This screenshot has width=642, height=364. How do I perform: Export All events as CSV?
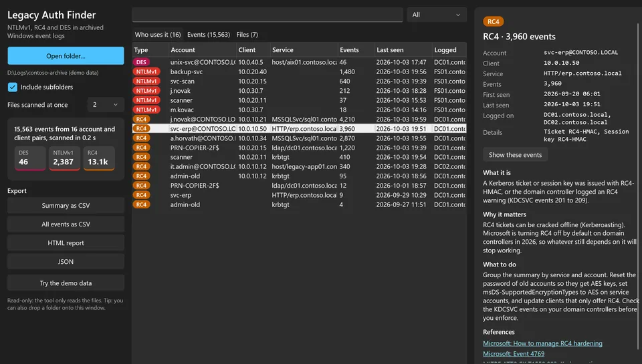click(x=66, y=224)
